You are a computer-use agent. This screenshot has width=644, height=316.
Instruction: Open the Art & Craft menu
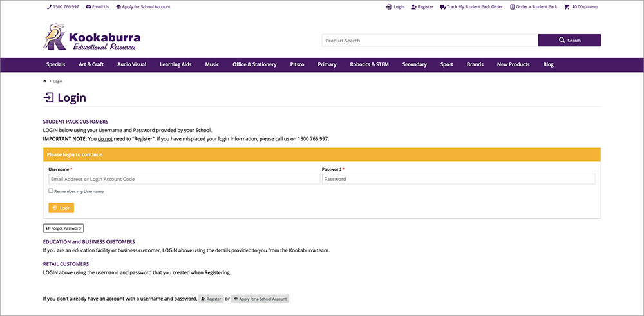tap(91, 64)
